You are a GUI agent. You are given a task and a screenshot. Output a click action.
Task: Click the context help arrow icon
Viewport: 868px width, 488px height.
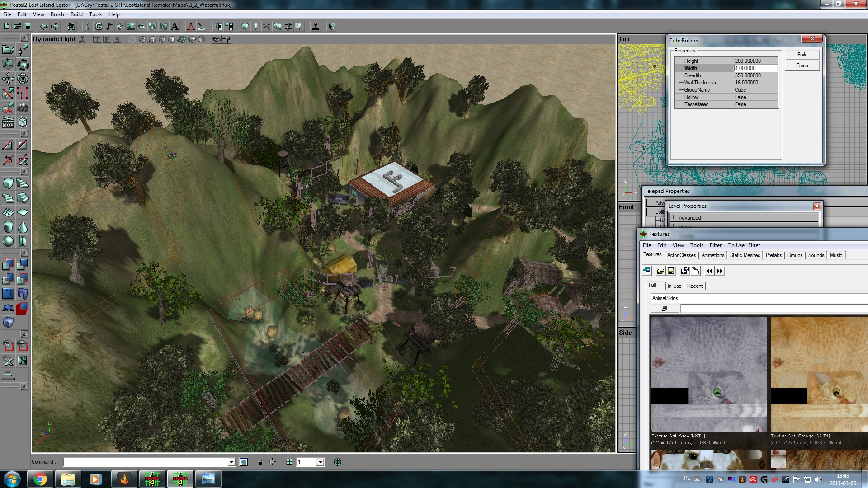[331, 26]
